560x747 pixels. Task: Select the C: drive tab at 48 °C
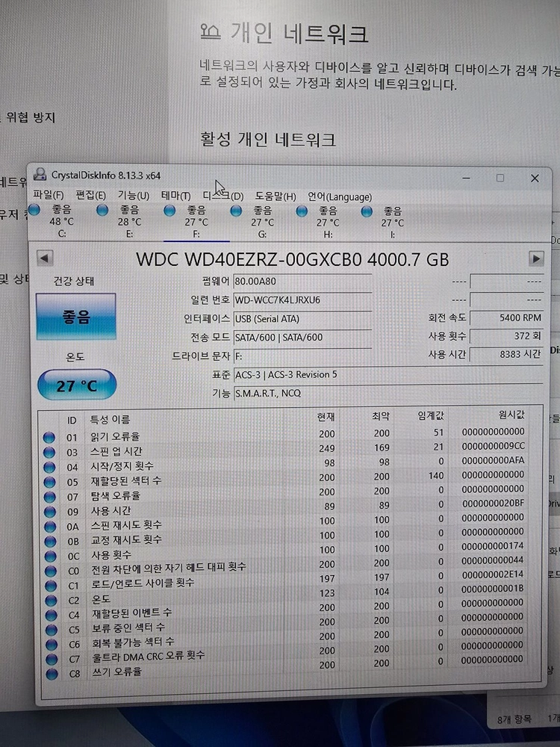62,222
